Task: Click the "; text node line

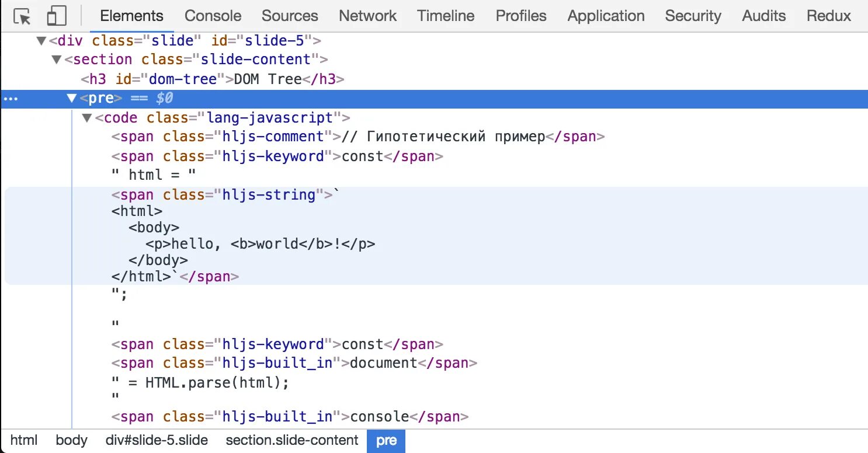Action: tap(119, 294)
